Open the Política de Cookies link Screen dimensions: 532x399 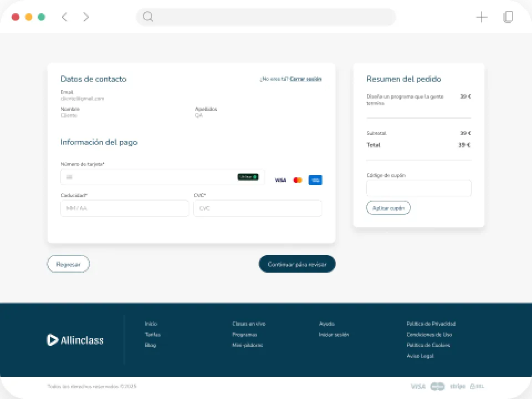[x=428, y=345]
